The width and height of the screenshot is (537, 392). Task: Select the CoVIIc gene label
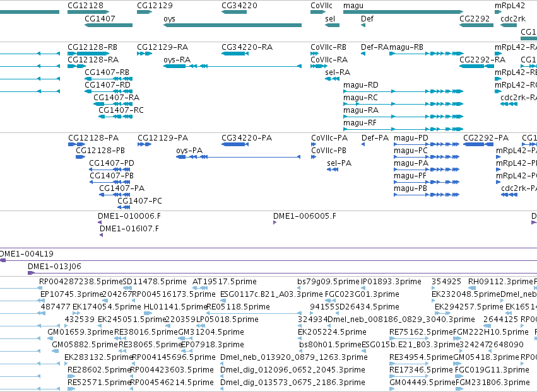tap(322, 6)
